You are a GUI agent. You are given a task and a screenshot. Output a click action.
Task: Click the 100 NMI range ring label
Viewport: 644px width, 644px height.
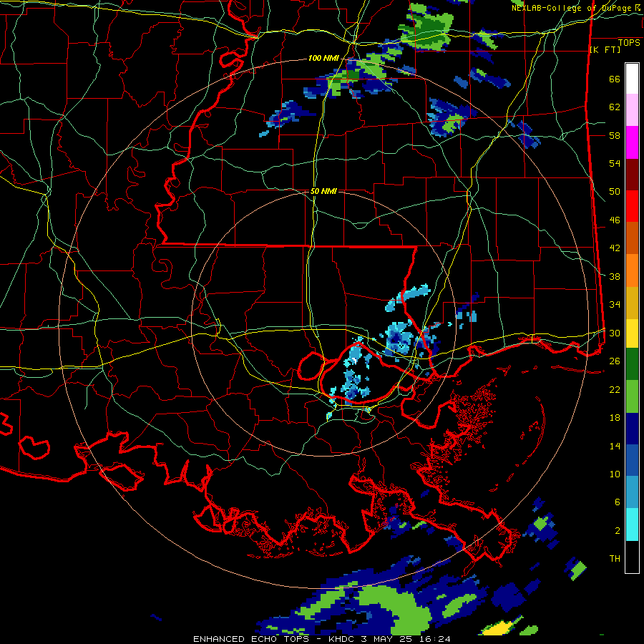pyautogui.click(x=323, y=59)
